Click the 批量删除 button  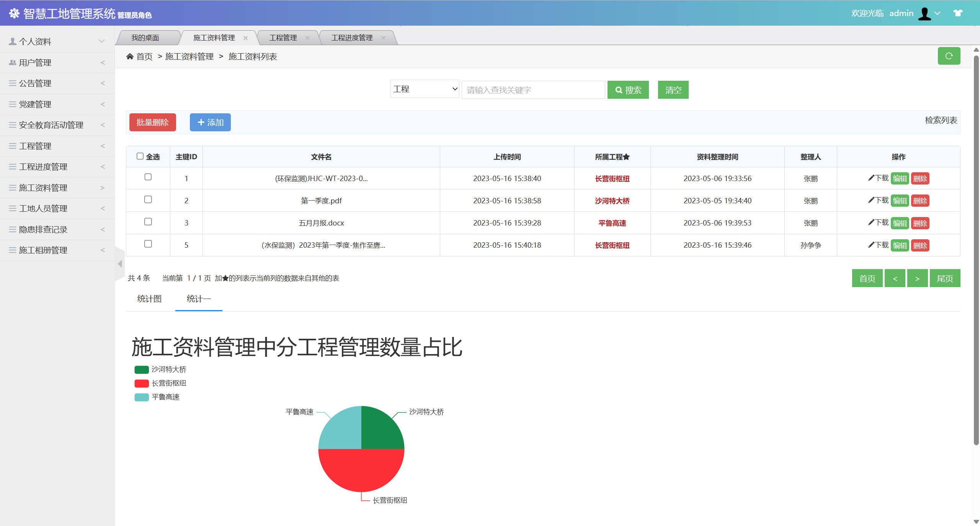click(152, 122)
